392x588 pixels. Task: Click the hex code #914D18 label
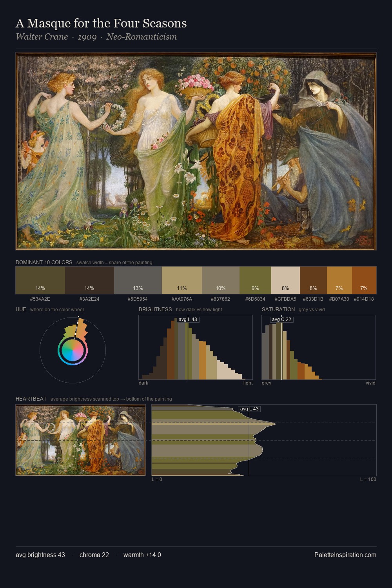point(364,299)
